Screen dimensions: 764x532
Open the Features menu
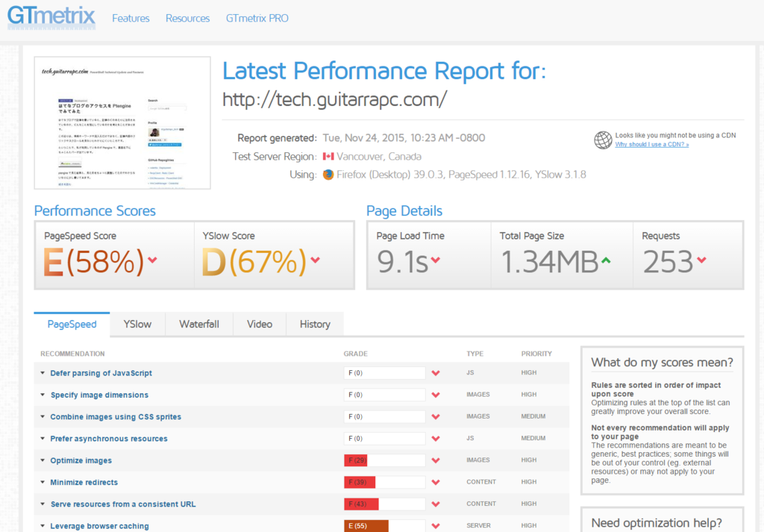pyautogui.click(x=131, y=19)
